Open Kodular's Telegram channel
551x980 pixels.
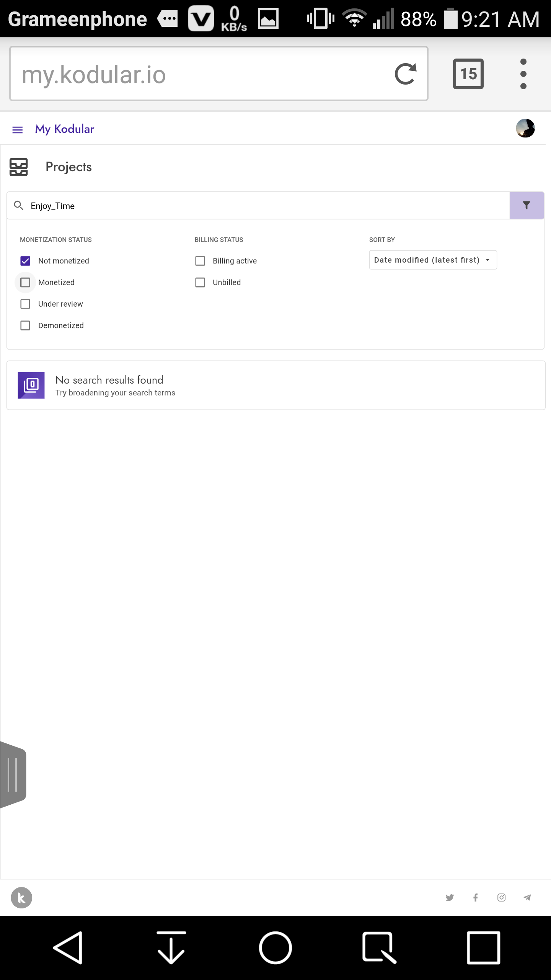(527, 897)
